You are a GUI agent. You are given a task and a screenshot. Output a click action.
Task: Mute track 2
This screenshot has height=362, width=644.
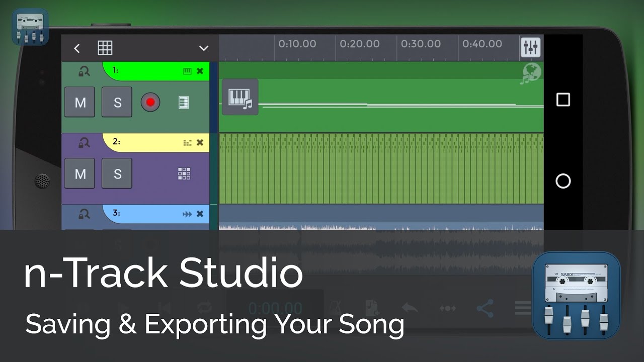point(80,174)
